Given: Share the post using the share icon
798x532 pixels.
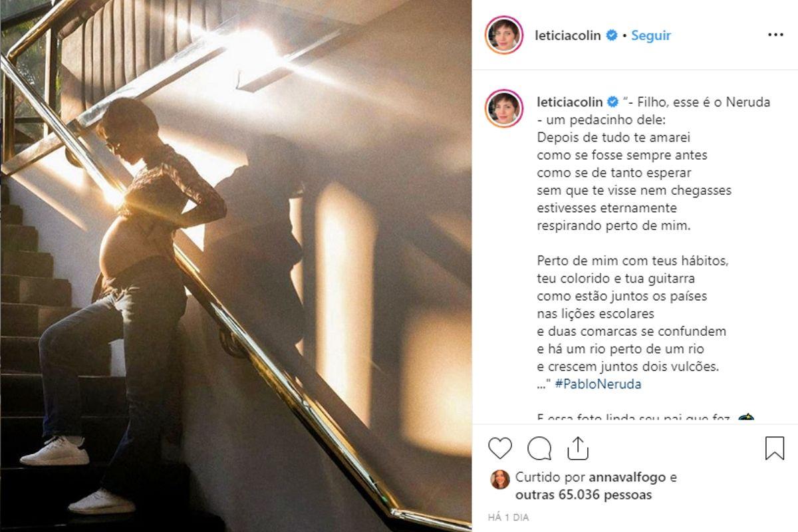Looking at the screenshot, I should pyautogui.click(x=579, y=449).
